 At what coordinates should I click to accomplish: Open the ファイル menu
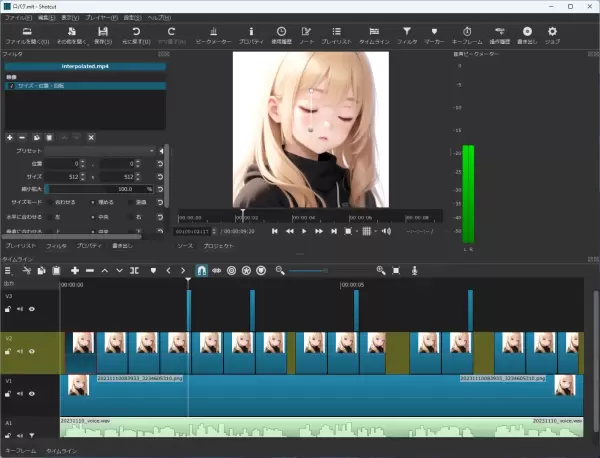click(x=18, y=18)
